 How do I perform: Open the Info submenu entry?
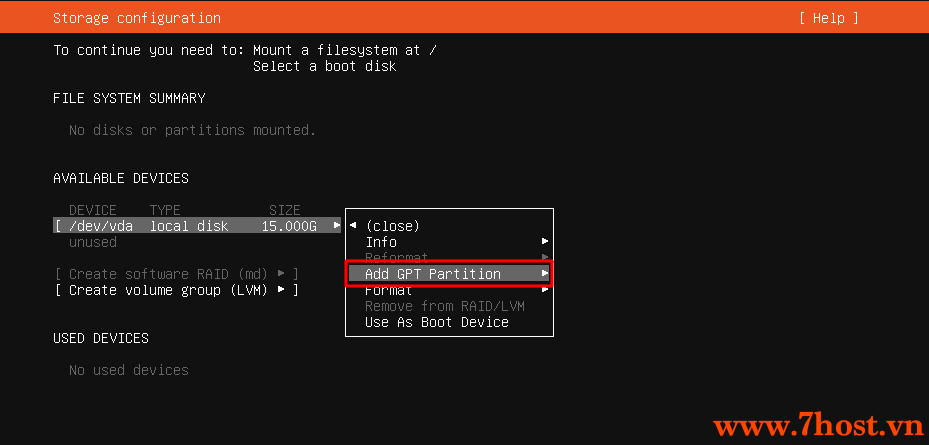[x=381, y=242]
